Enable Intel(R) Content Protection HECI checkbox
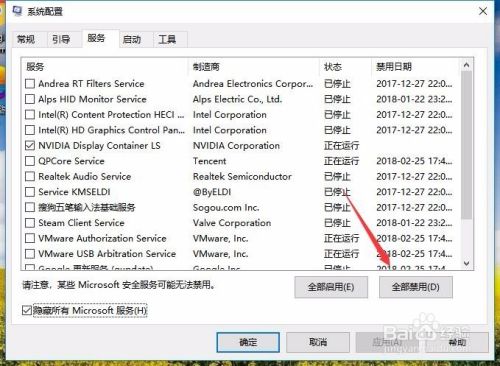 pyautogui.click(x=30, y=115)
